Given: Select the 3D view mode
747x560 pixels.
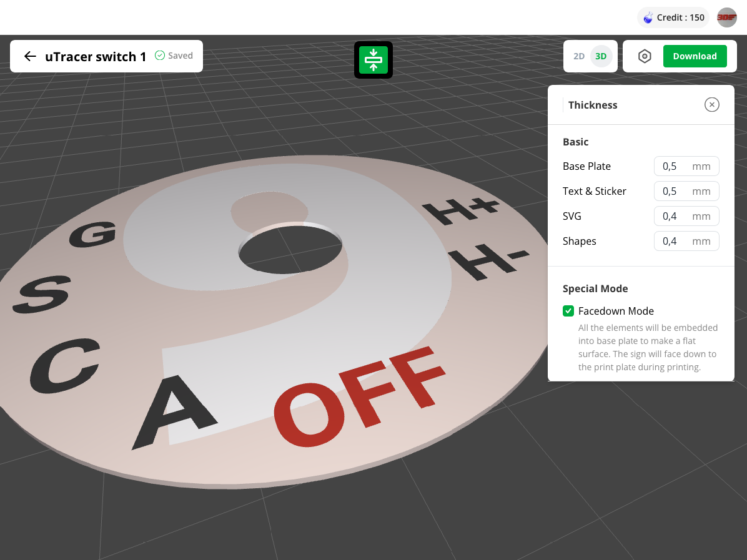Looking at the screenshot, I should (601, 56).
